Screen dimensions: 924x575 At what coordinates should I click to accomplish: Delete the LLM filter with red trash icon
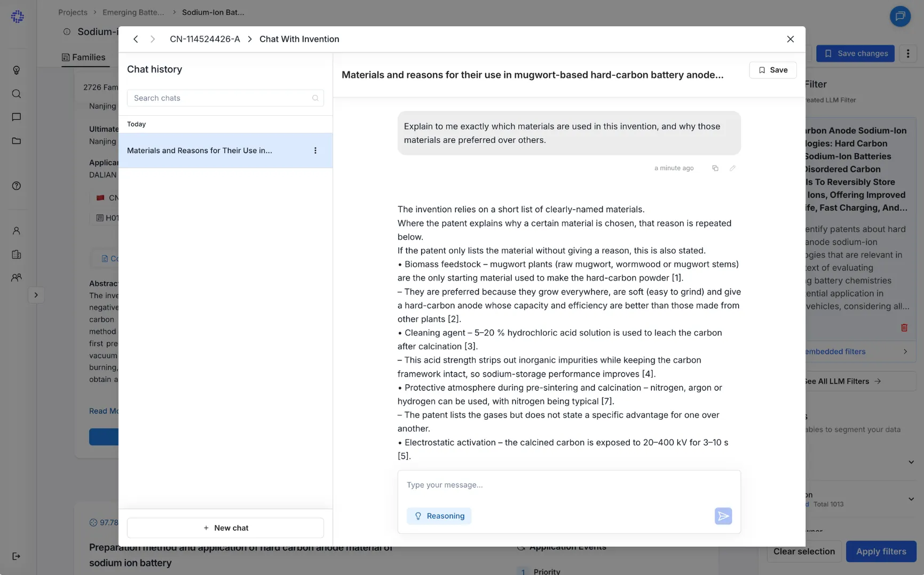(x=904, y=328)
